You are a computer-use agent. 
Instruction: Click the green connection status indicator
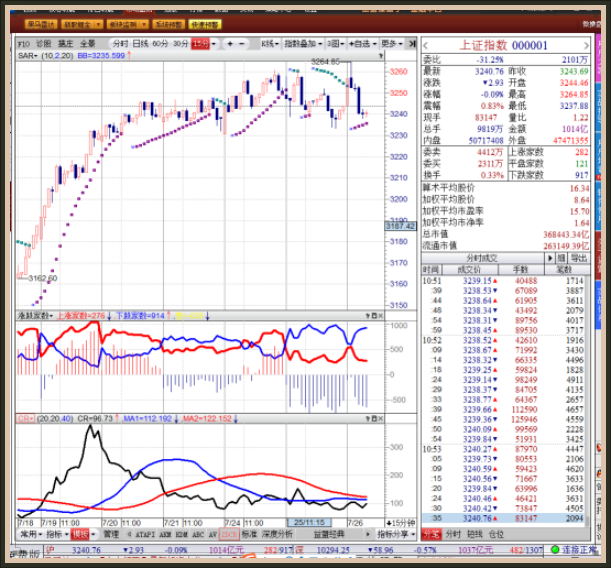coord(555,550)
